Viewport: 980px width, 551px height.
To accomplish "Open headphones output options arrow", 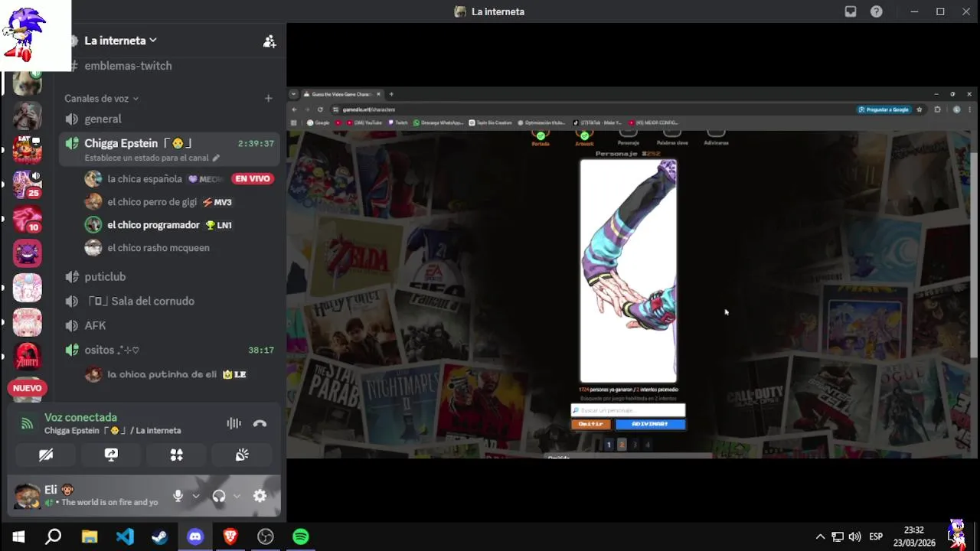I will click(237, 496).
